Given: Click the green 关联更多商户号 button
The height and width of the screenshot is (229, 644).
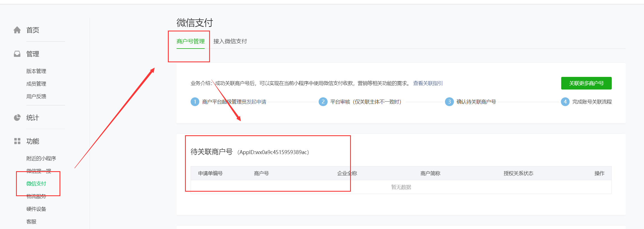Looking at the screenshot, I should 586,83.
